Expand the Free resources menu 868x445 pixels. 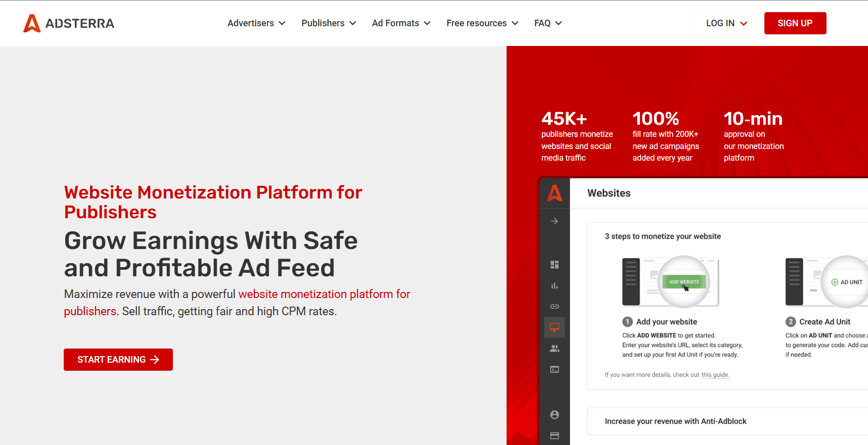pyautogui.click(x=482, y=23)
